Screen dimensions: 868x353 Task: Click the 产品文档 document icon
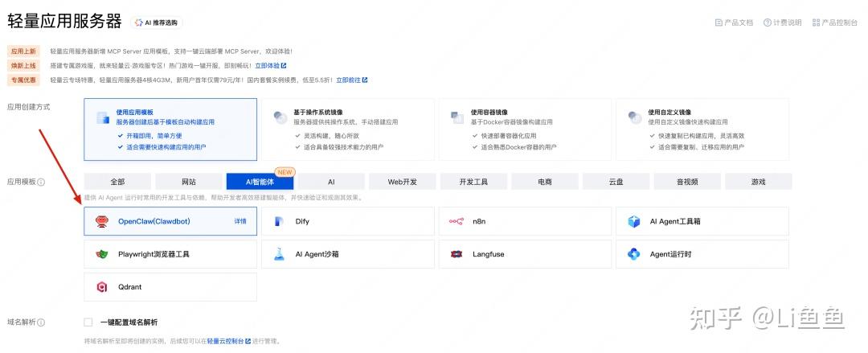click(x=719, y=23)
